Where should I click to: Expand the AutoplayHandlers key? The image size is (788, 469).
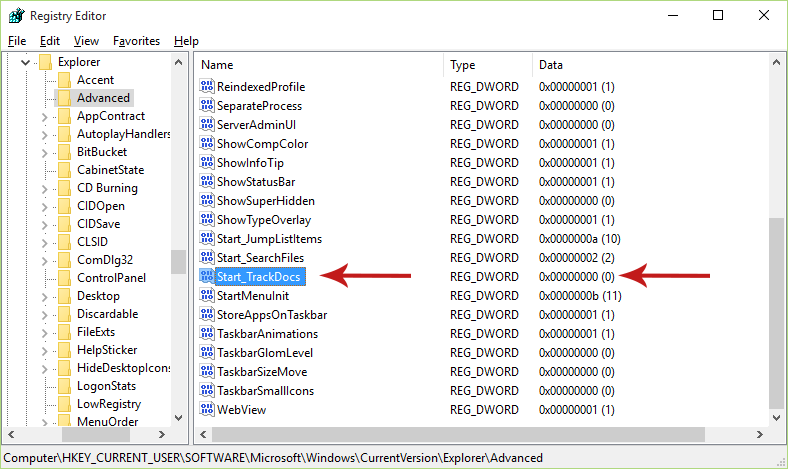pyautogui.click(x=44, y=135)
